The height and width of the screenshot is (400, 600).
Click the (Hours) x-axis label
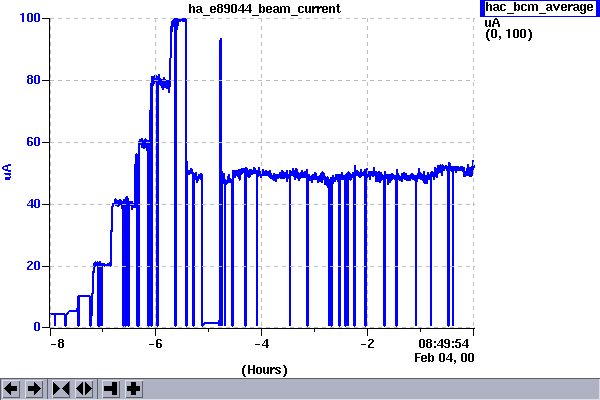click(264, 370)
